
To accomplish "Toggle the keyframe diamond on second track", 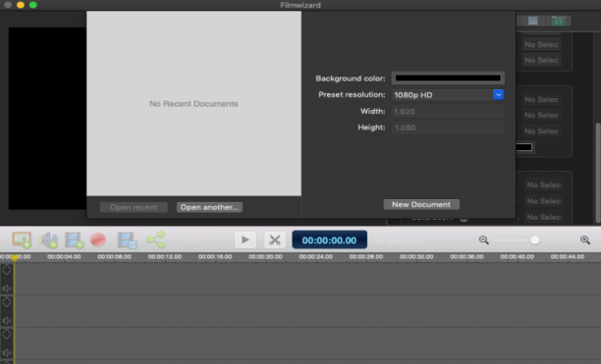I will (x=7, y=302).
